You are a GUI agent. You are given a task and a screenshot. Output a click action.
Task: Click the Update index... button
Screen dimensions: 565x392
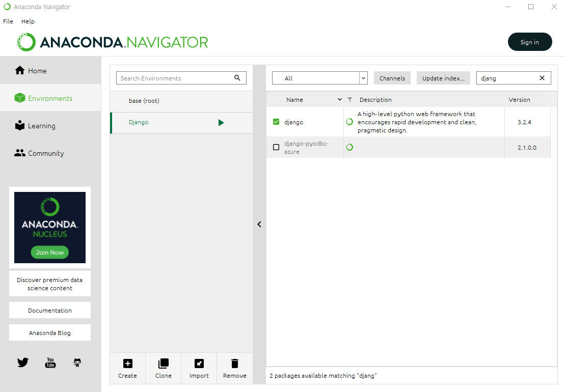443,78
